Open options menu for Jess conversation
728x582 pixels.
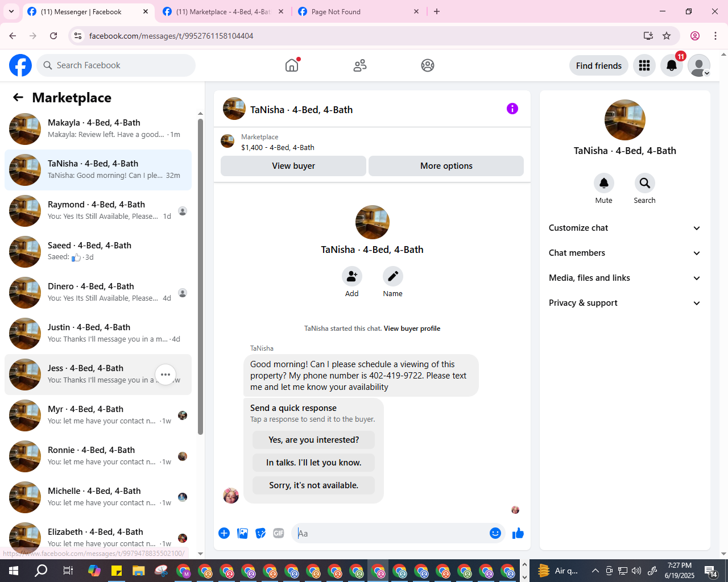166,375
